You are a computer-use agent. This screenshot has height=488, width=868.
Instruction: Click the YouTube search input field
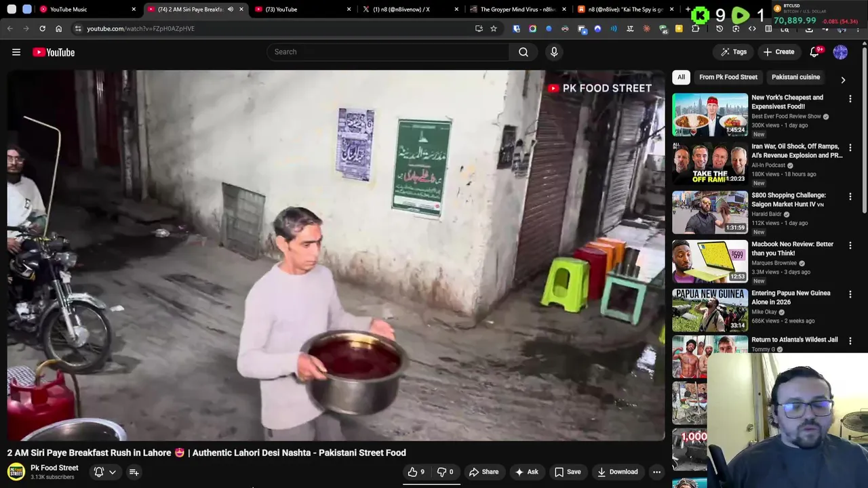coord(388,52)
